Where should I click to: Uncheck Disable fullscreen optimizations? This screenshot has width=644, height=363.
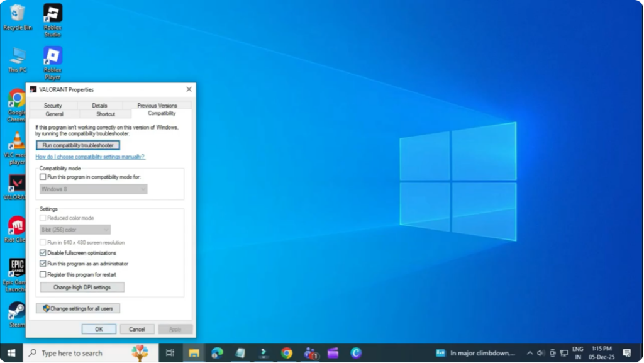(43, 253)
